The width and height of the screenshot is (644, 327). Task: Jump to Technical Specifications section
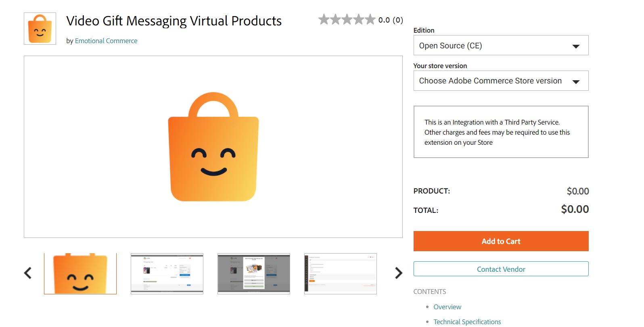[x=467, y=322]
